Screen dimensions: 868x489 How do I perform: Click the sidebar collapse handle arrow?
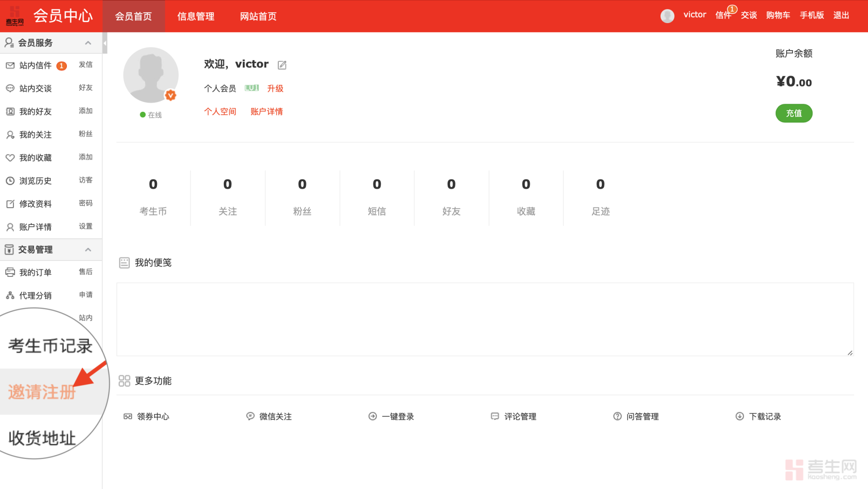[105, 44]
